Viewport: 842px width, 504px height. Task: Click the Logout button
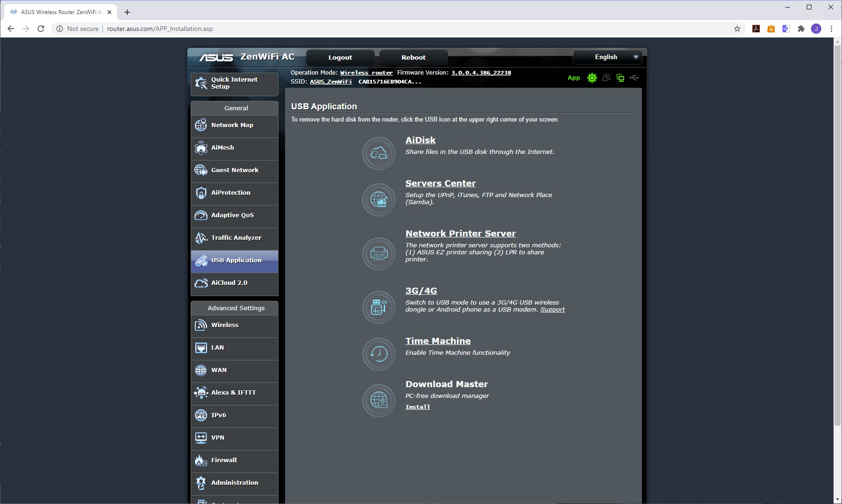tap(340, 58)
